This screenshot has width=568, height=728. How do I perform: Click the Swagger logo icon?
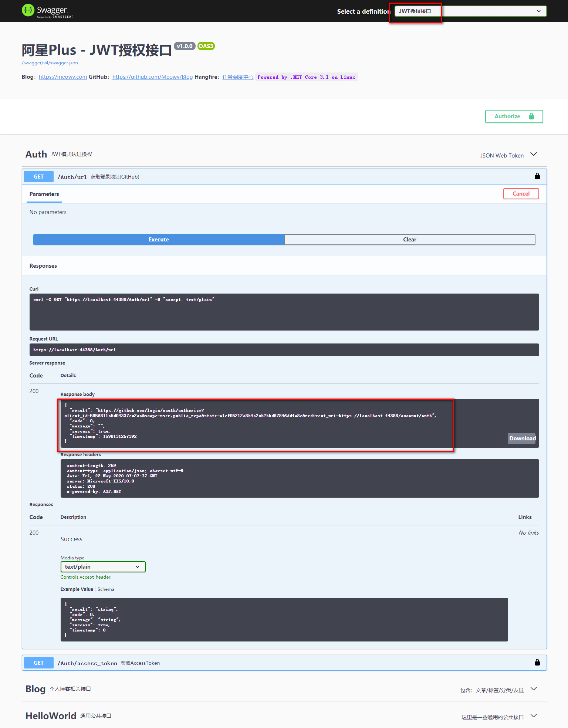click(28, 10)
